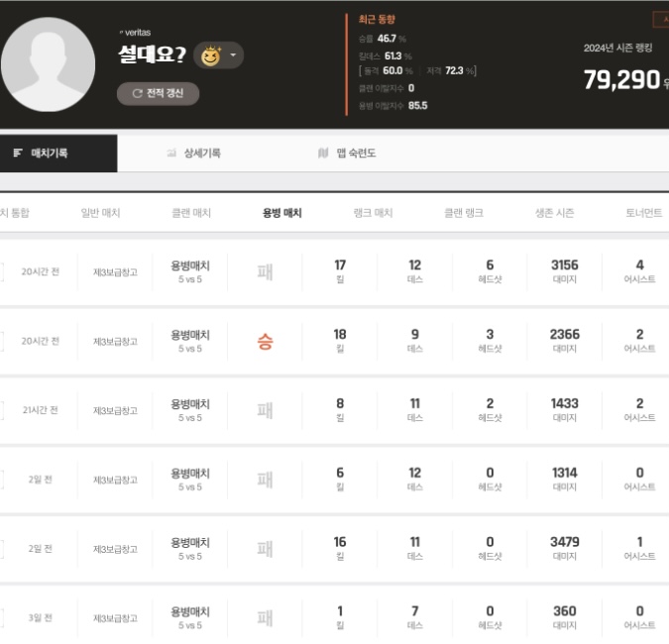Filter by 랭크 매치
The width and height of the screenshot is (669, 644).
[373, 213]
